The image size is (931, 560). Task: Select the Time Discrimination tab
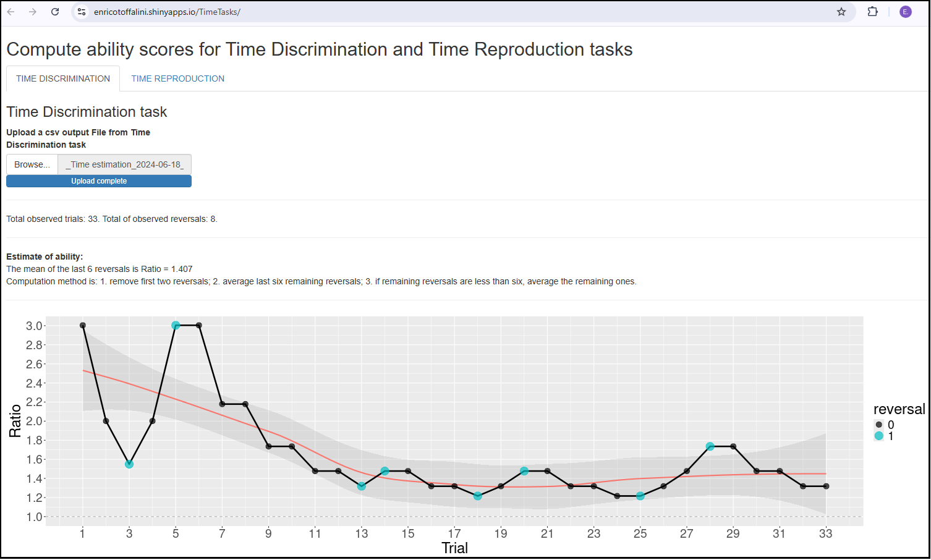(63, 78)
